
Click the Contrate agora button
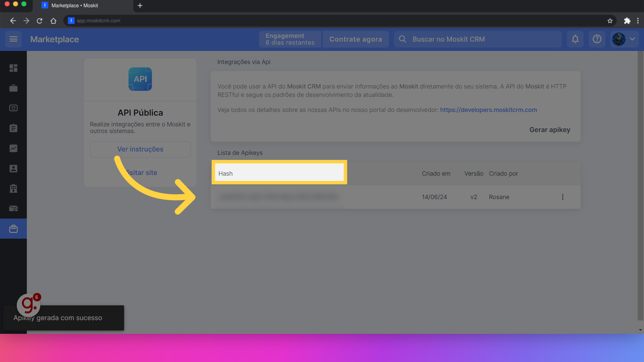point(356,39)
